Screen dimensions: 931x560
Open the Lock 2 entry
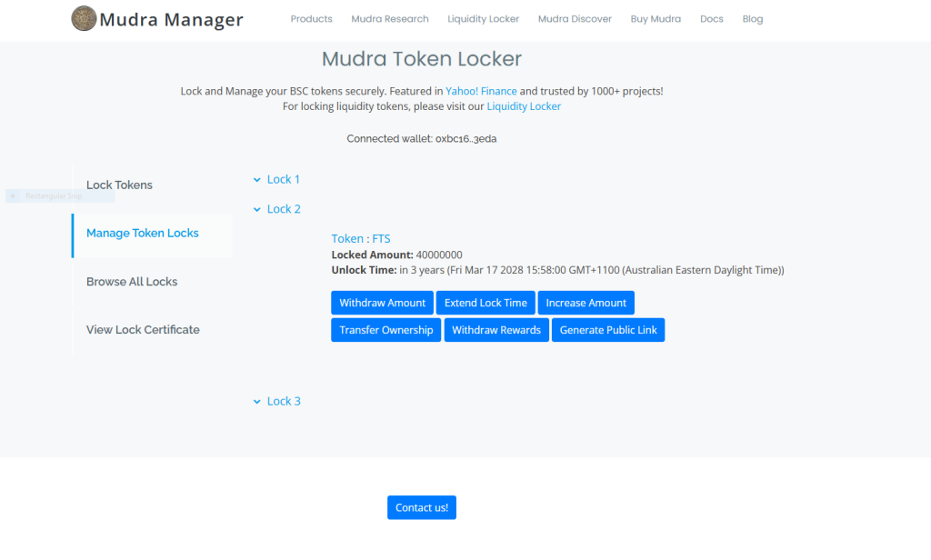(284, 209)
